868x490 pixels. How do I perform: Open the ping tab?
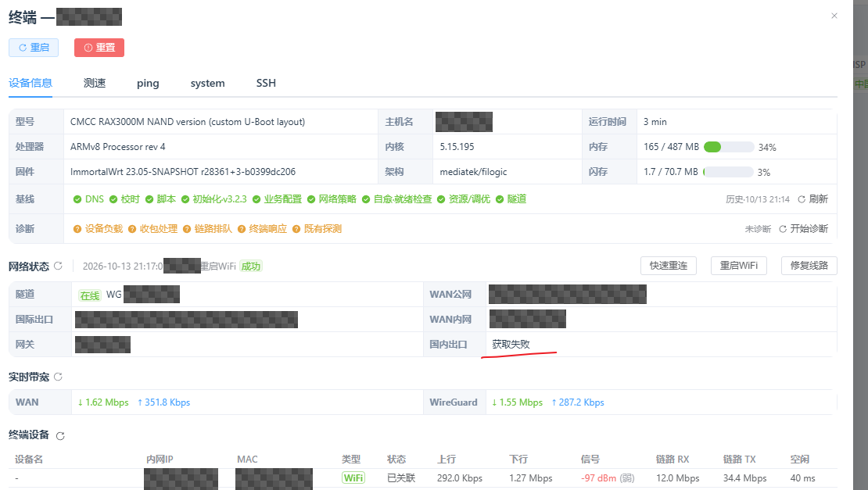148,83
